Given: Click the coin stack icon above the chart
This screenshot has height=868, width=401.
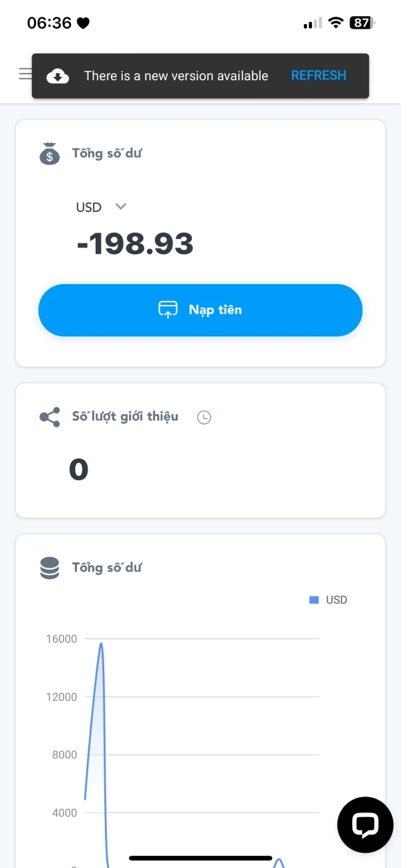Looking at the screenshot, I should pyautogui.click(x=49, y=568).
